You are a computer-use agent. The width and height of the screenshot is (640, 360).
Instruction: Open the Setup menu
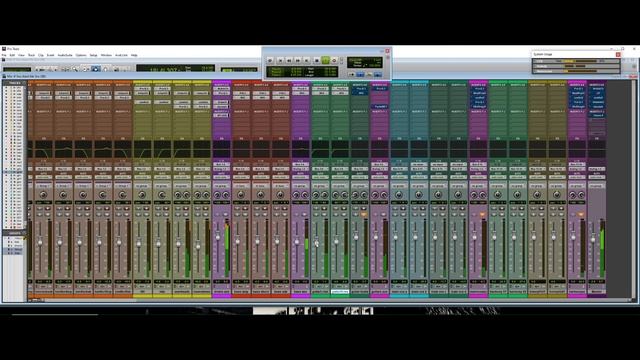pyautogui.click(x=93, y=55)
